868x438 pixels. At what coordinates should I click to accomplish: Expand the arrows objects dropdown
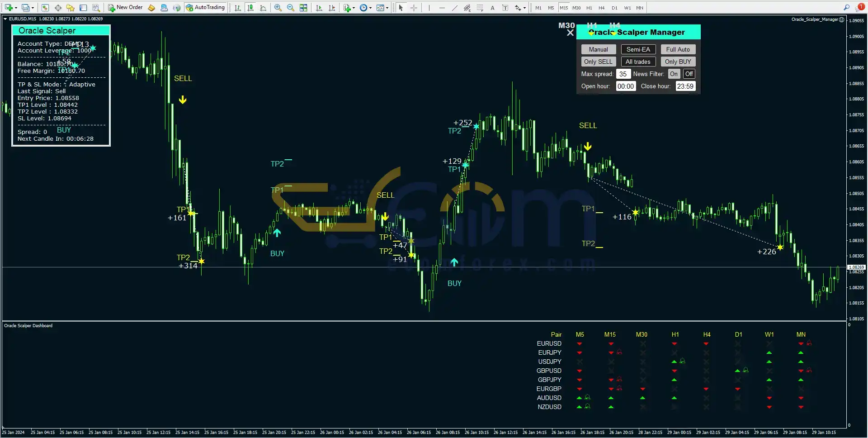point(524,8)
